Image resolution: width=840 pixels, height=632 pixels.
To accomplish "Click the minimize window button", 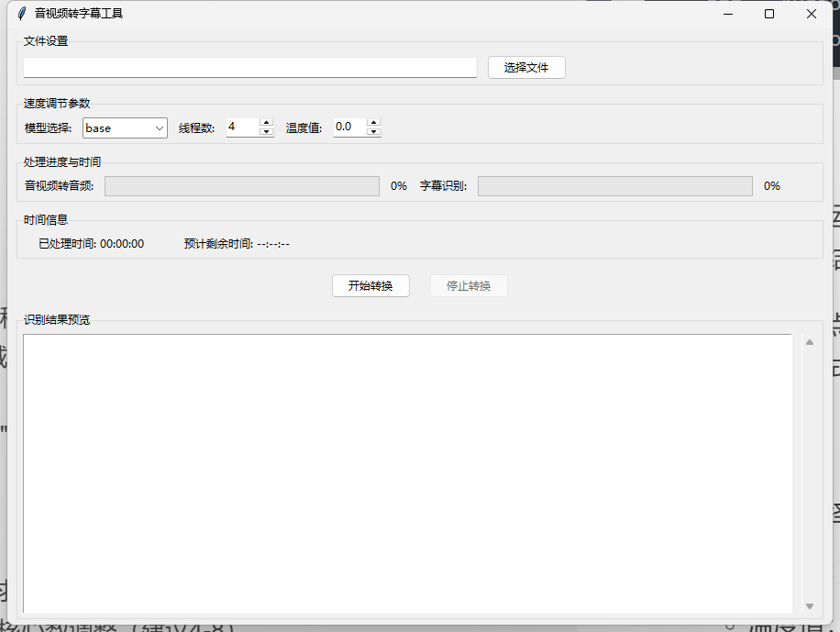I will (x=727, y=14).
